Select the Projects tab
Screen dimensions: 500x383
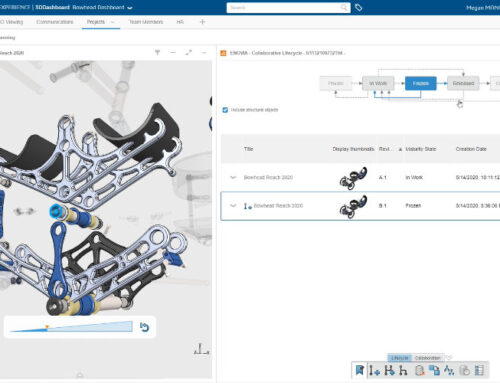(x=96, y=22)
